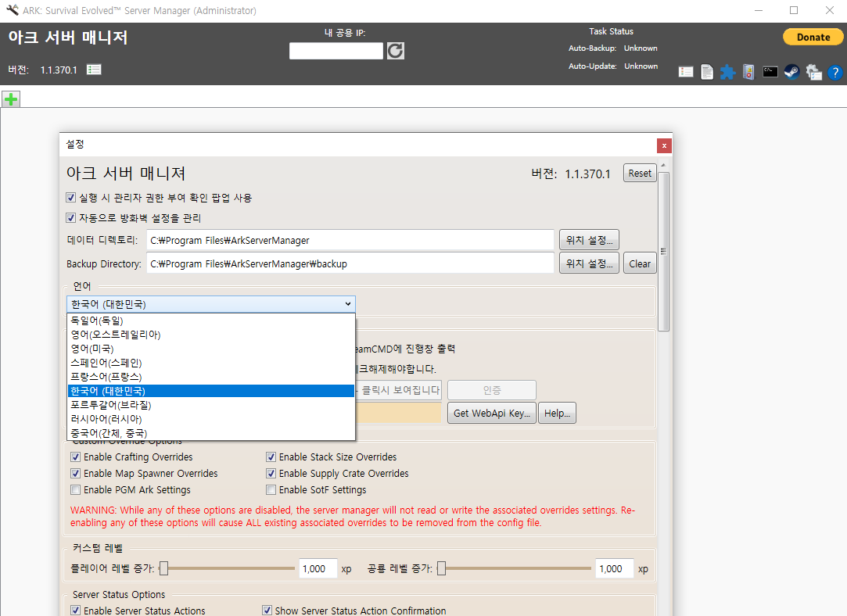
Task: Open the black command console icon
Action: [x=770, y=72]
